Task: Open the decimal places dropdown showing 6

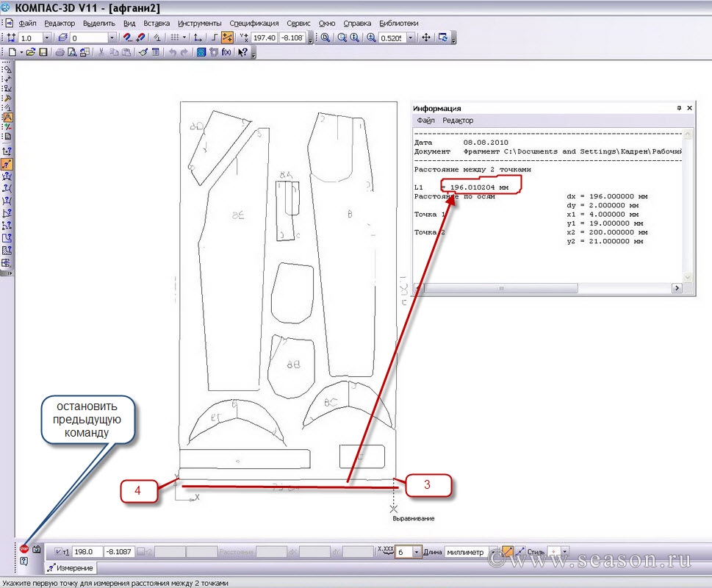Action: tap(417, 552)
